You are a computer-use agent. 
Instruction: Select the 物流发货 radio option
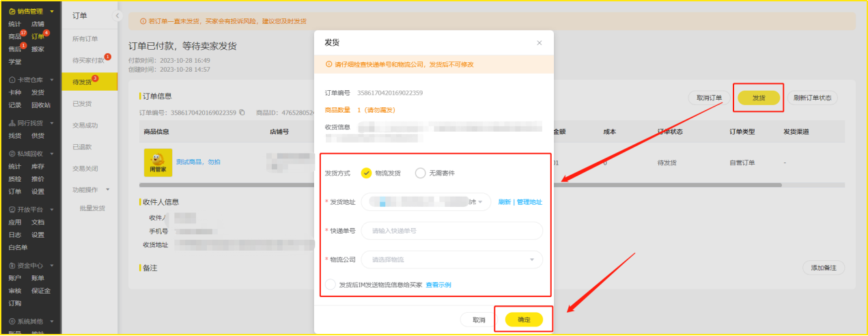367,173
